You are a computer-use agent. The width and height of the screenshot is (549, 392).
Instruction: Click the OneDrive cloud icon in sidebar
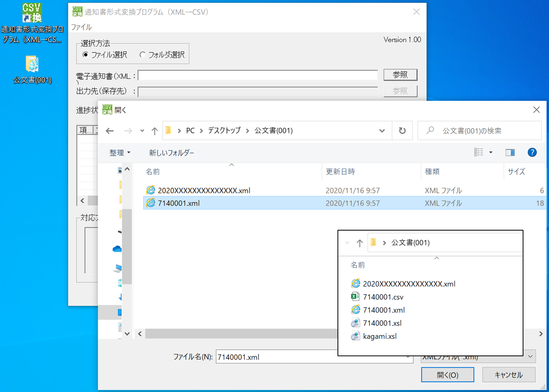[x=117, y=249]
